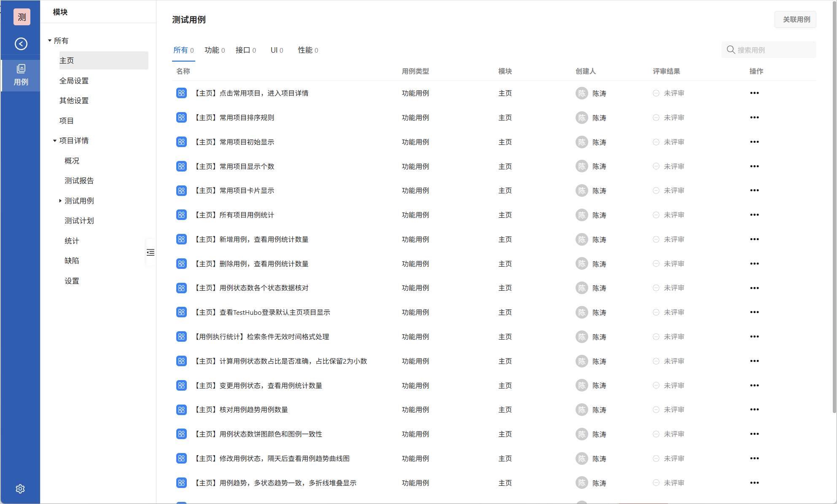Open case 【主页】点击常用项目，进入项目详情

[251, 93]
